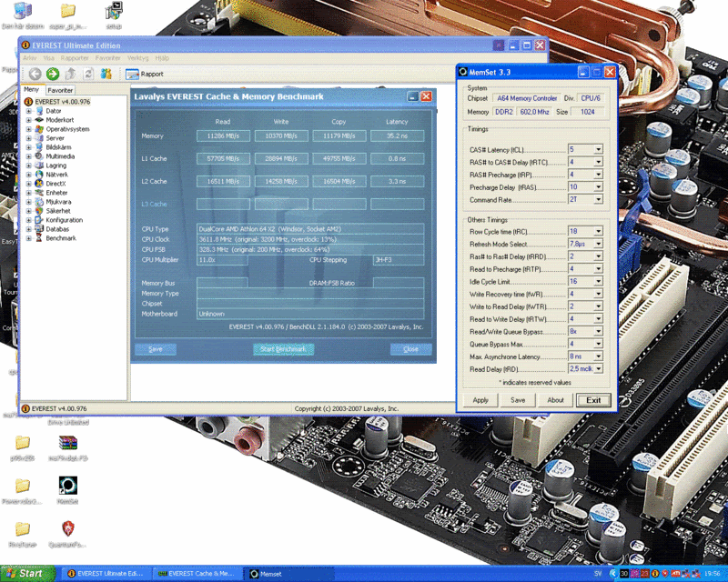Select the Mjukvara label in the tree
This screenshot has height=582, width=728.
click(58, 202)
